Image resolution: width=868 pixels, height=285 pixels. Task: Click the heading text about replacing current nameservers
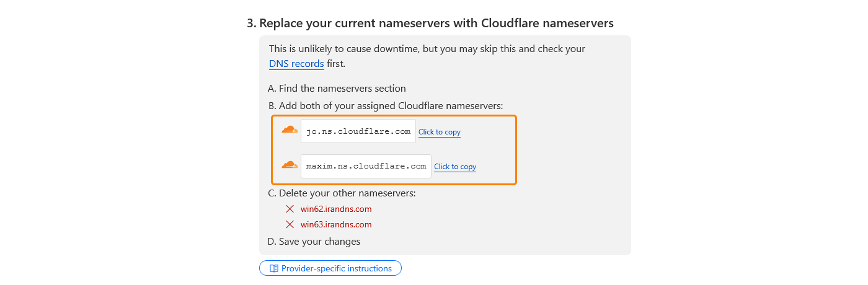tap(436, 23)
